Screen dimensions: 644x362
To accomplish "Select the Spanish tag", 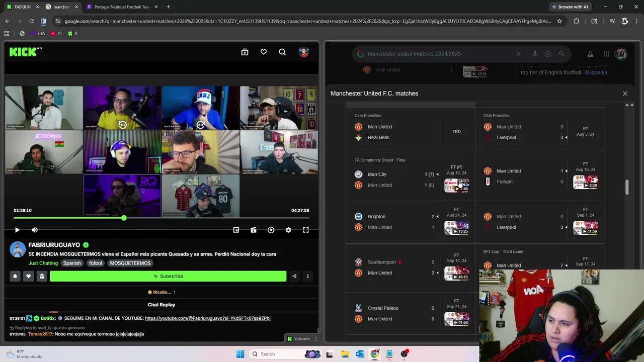I will [x=72, y=263].
